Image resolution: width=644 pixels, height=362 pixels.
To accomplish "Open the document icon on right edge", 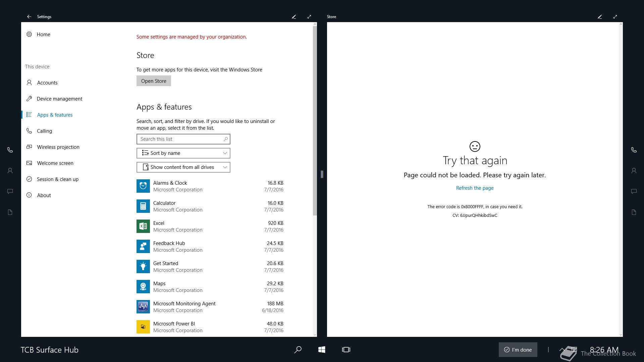I will tap(634, 212).
